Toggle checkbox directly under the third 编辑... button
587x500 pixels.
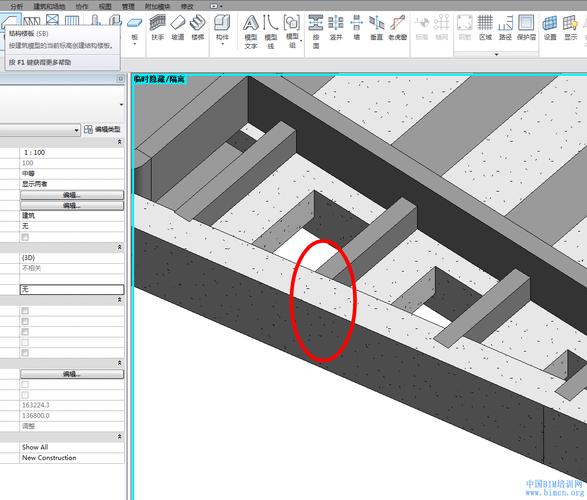click(x=25, y=384)
